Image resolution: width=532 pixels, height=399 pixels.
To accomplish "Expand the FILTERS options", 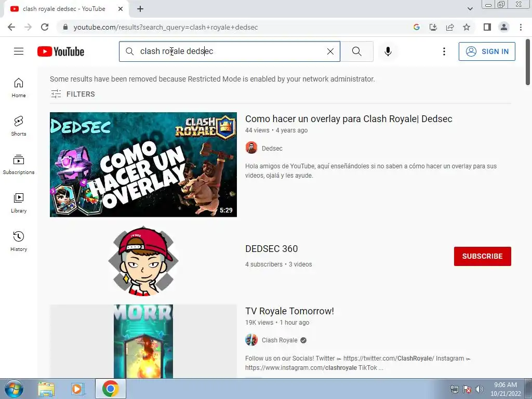I will pyautogui.click(x=73, y=94).
